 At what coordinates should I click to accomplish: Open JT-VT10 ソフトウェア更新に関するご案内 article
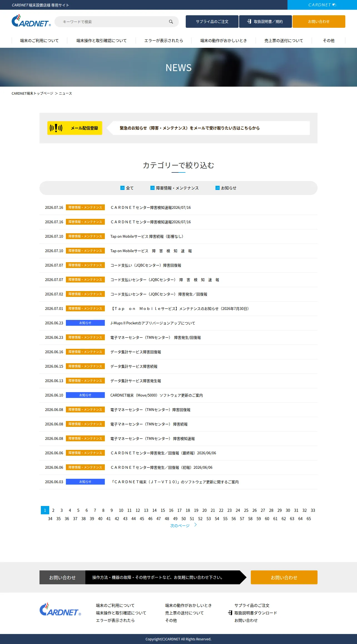[175, 482]
